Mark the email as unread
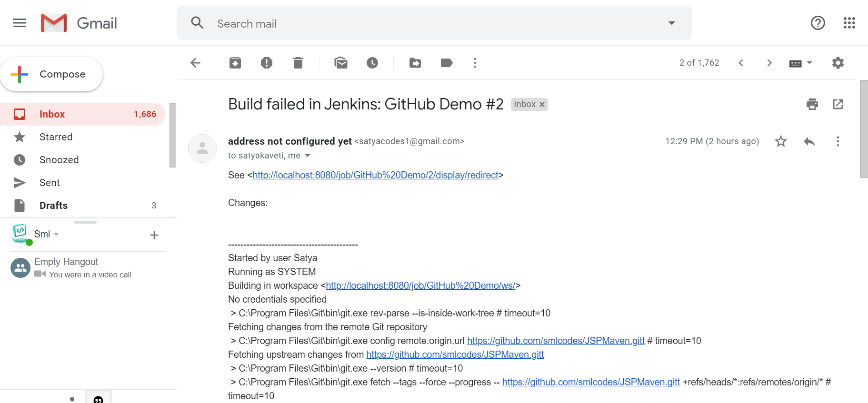The height and width of the screenshot is (403, 868). (x=341, y=63)
